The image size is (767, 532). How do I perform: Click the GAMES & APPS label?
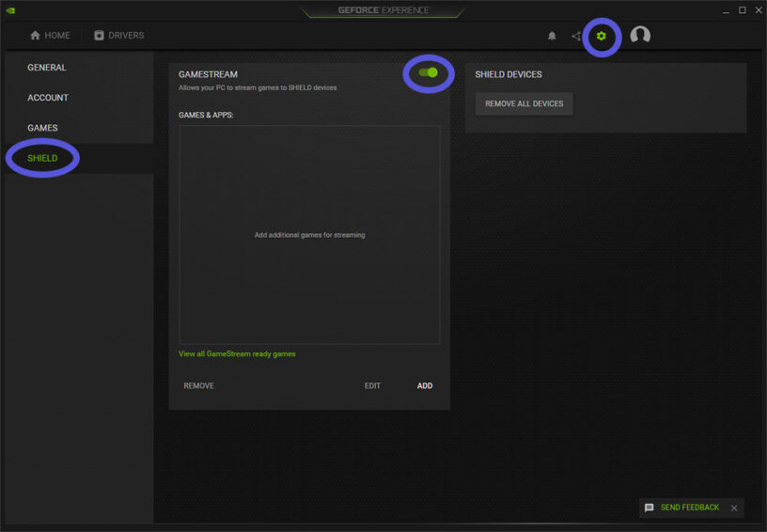206,115
